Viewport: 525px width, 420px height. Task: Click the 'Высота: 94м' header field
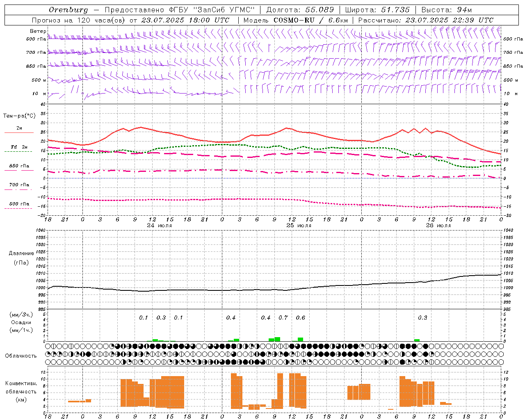[x=447, y=9]
